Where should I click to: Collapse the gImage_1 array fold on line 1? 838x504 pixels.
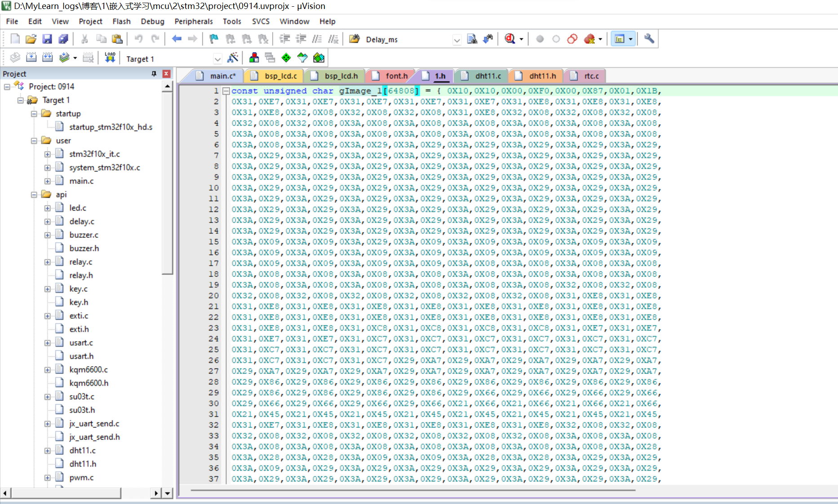pyautogui.click(x=226, y=91)
